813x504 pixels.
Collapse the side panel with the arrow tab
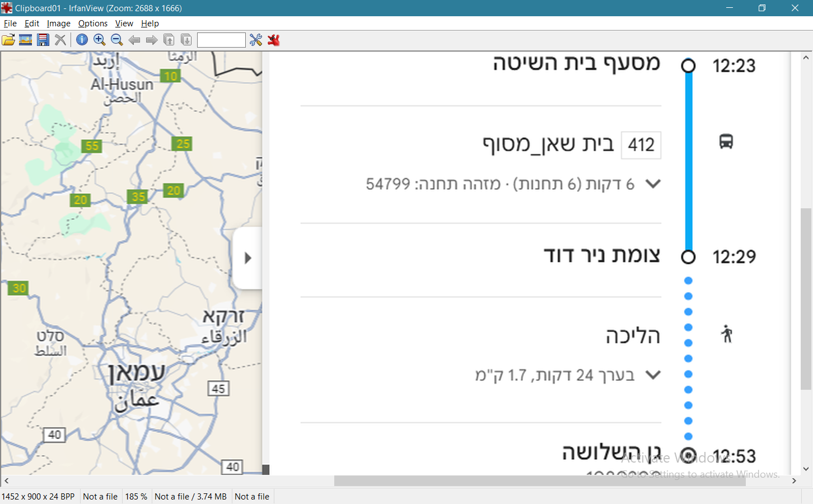(x=247, y=258)
